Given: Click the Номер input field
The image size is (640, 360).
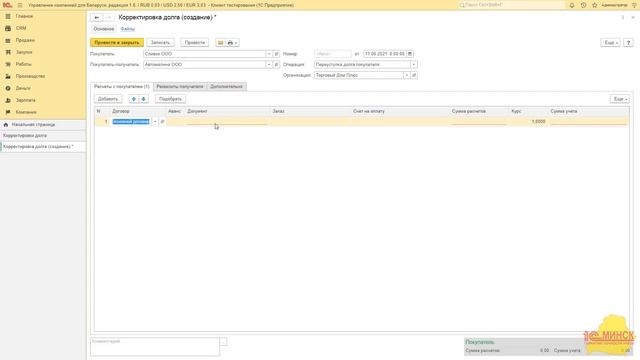Looking at the screenshot, I should pyautogui.click(x=332, y=54).
